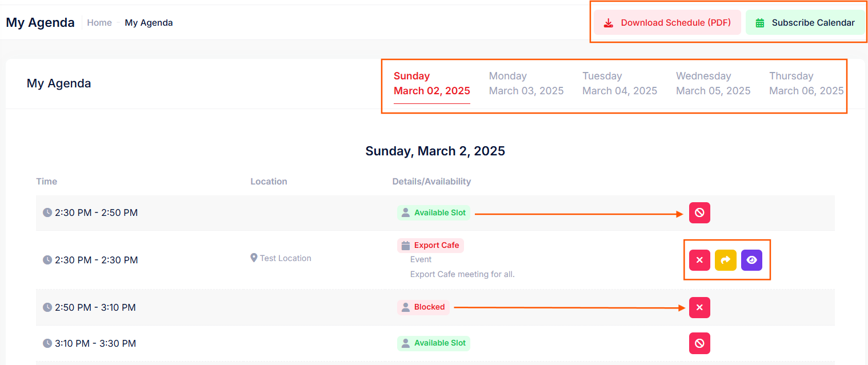Viewport: 868px width, 365px height.
Task: Open the Tuesday March 04, 2025 tab
Action: click(x=619, y=83)
